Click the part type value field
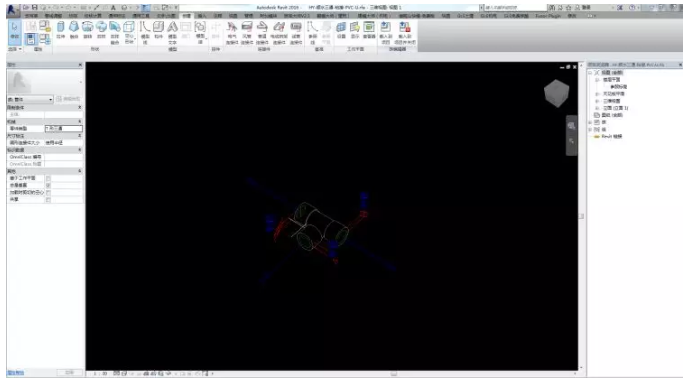This screenshot has height=381, width=693. point(63,129)
